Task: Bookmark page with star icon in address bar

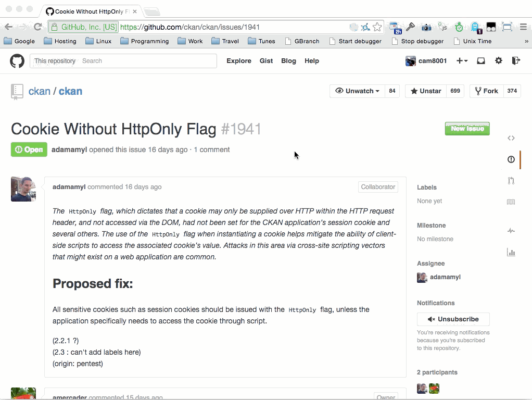Action: (x=377, y=27)
